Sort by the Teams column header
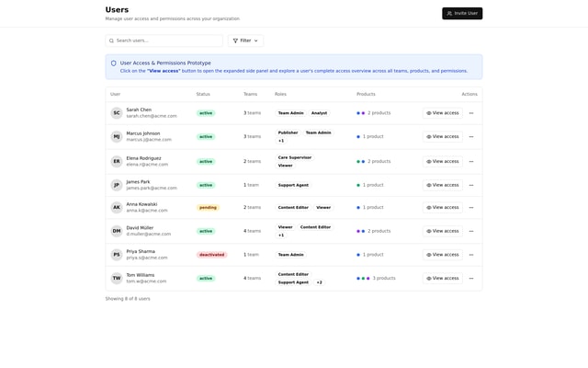This screenshot has width=588, height=368. [250, 94]
